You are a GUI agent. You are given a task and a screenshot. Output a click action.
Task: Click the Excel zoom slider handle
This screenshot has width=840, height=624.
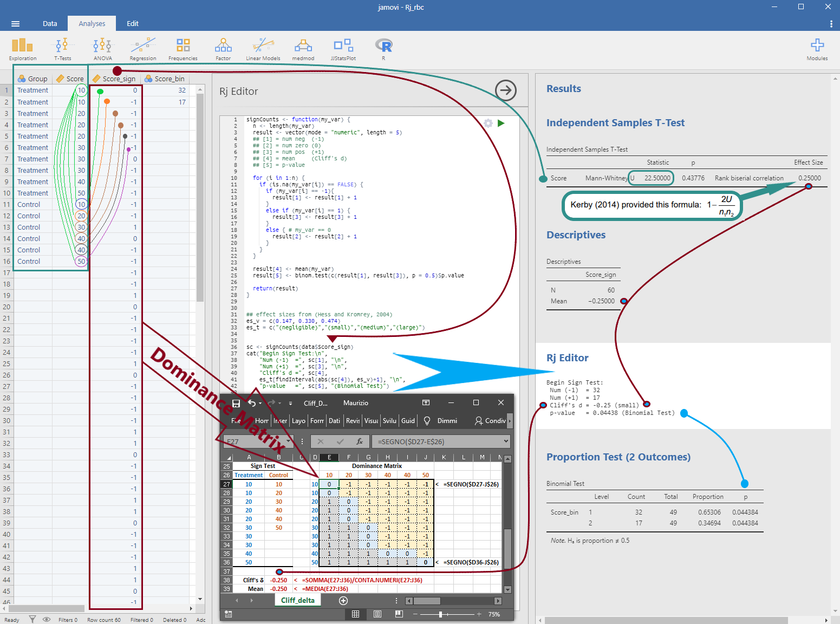click(x=441, y=614)
